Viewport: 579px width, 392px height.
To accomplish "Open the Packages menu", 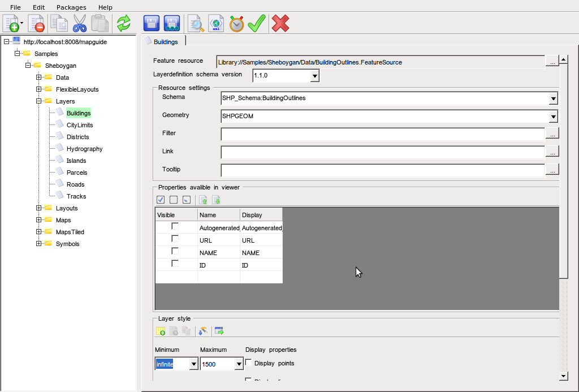I will [71, 7].
